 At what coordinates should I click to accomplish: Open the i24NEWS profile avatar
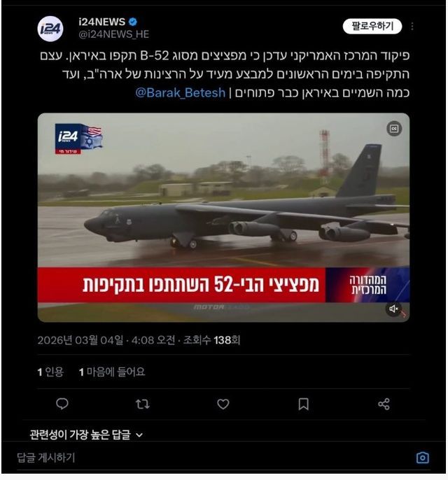[x=50, y=29]
